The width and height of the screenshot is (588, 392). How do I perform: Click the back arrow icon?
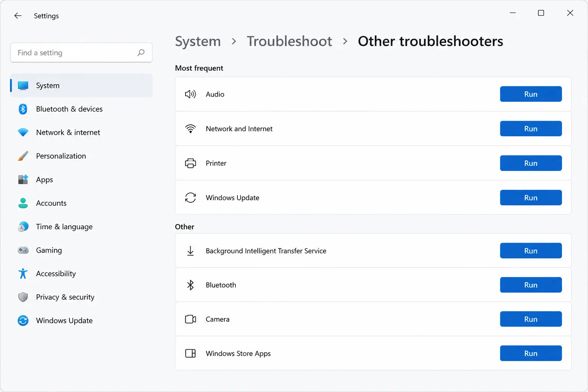point(18,16)
